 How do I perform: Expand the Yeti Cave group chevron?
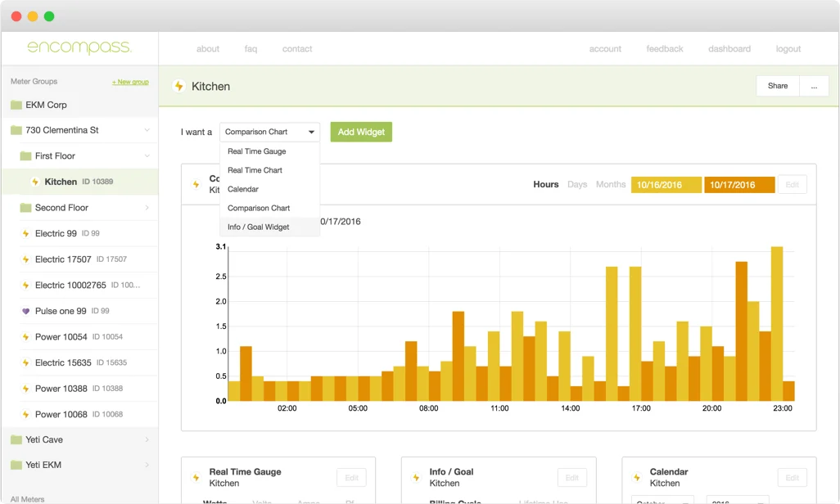click(147, 439)
